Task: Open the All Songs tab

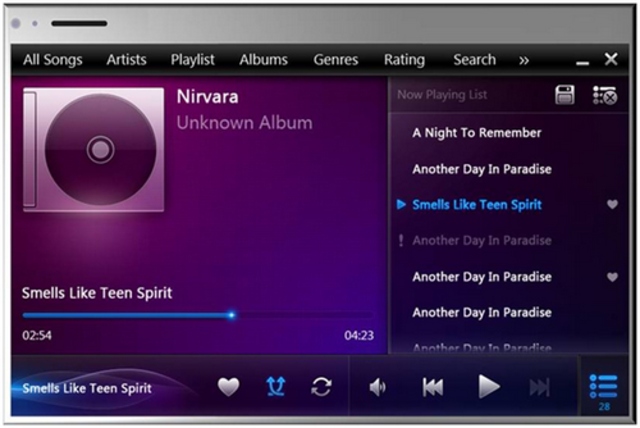Action: tap(53, 60)
